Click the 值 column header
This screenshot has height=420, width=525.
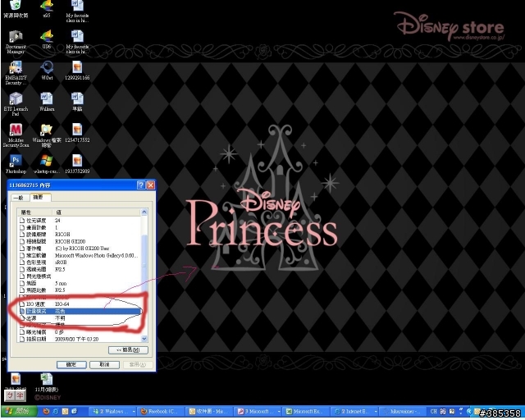coord(97,212)
